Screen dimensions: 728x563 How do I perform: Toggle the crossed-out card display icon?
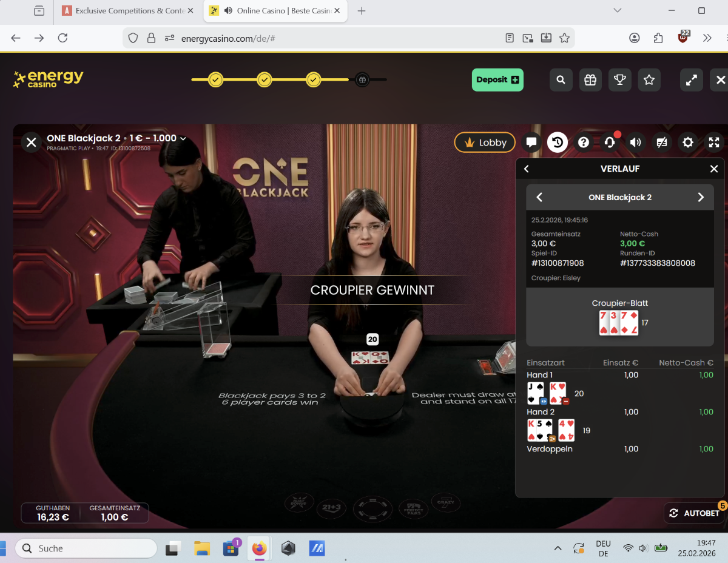click(662, 143)
